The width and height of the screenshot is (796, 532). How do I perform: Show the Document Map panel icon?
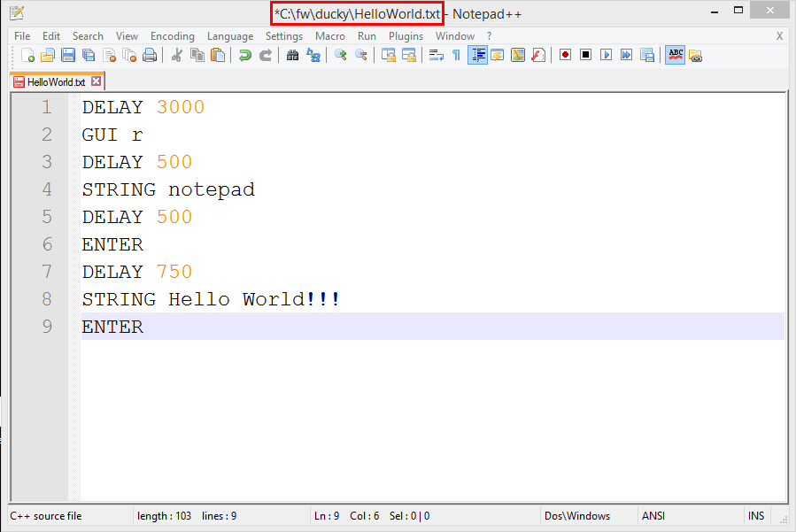coord(518,55)
